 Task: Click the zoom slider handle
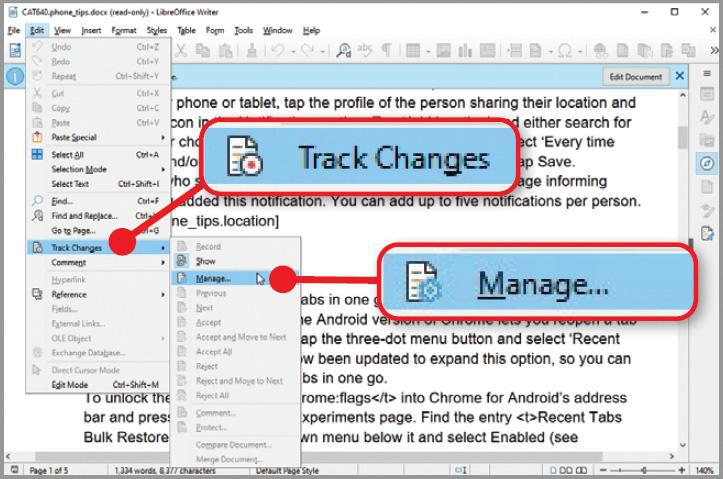click(644, 470)
